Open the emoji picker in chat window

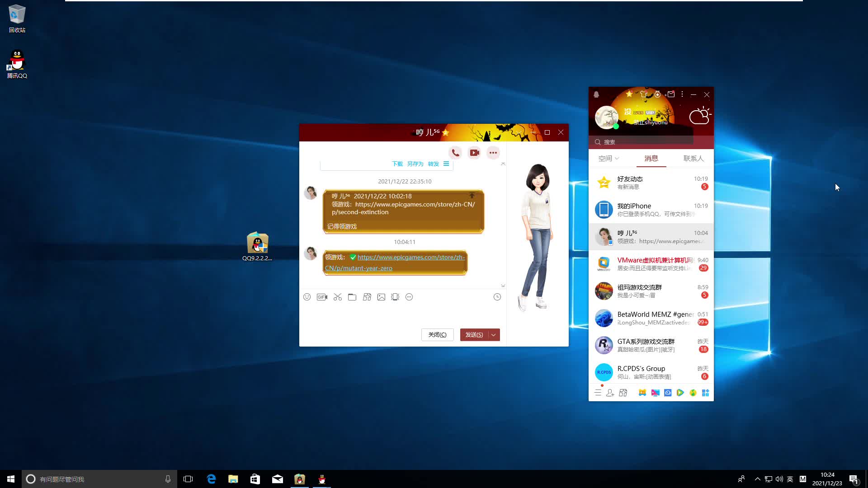[x=307, y=297]
